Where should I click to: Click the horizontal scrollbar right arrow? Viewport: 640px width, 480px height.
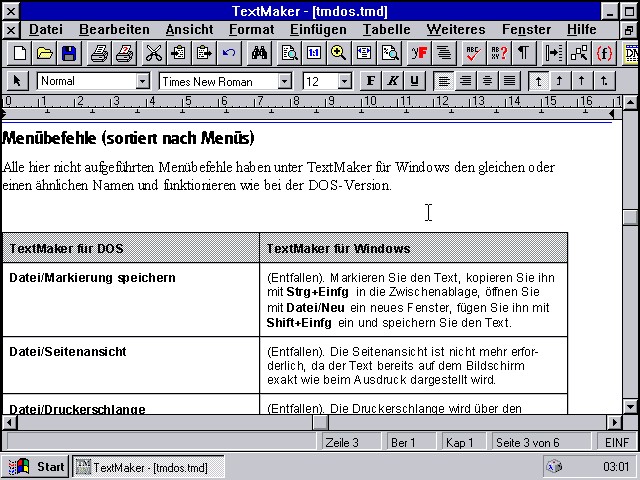click(x=614, y=422)
